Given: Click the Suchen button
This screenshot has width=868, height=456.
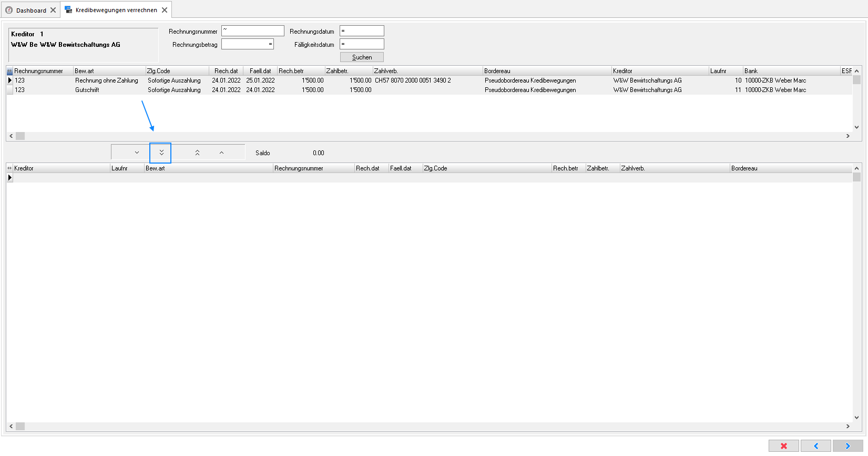Looking at the screenshot, I should pos(362,57).
